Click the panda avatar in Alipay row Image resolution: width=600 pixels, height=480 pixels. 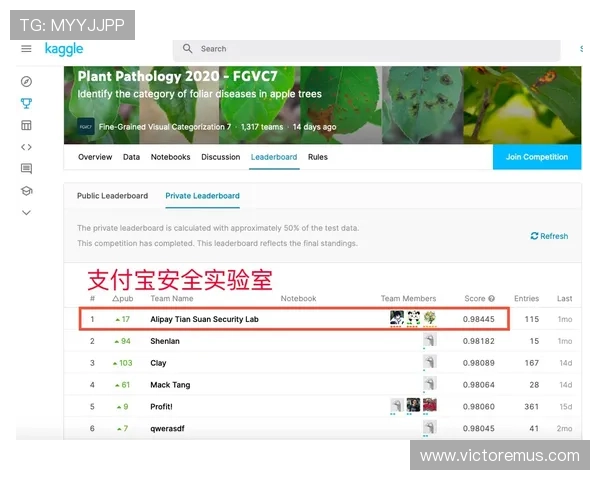coord(413,318)
